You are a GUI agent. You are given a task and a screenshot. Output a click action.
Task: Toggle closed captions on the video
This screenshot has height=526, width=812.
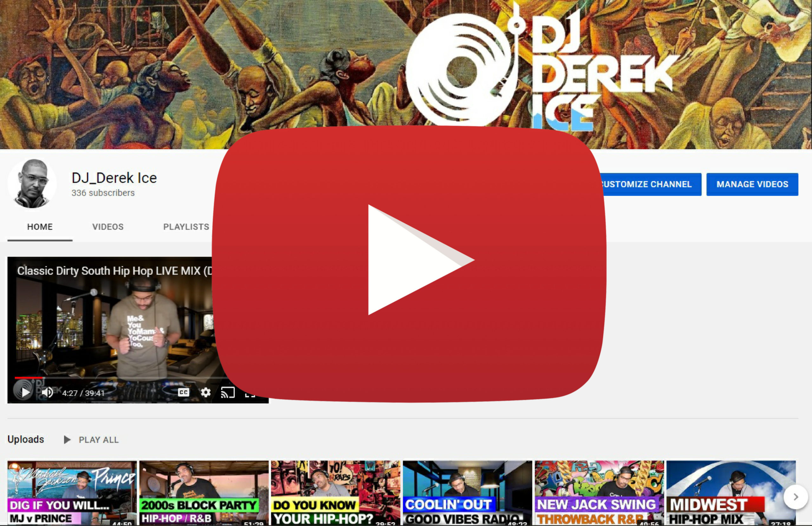click(x=184, y=392)
